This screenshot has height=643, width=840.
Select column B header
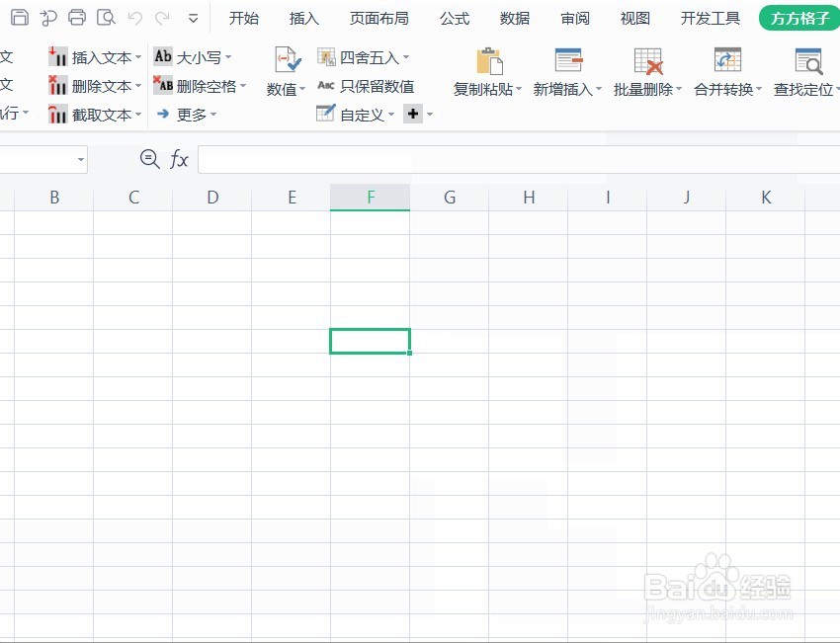pyautogui.click(x=54, y=198)
